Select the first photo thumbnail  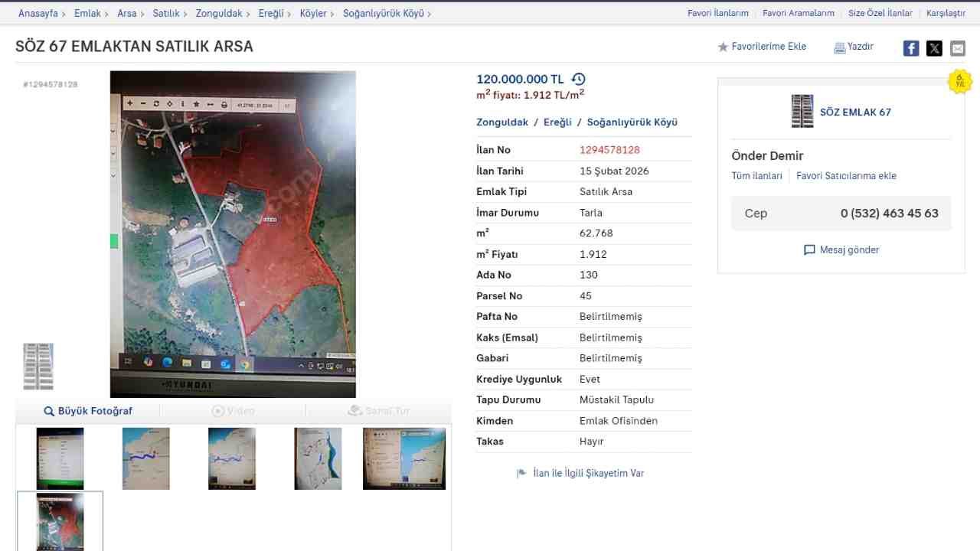click(x=60, y=458)
